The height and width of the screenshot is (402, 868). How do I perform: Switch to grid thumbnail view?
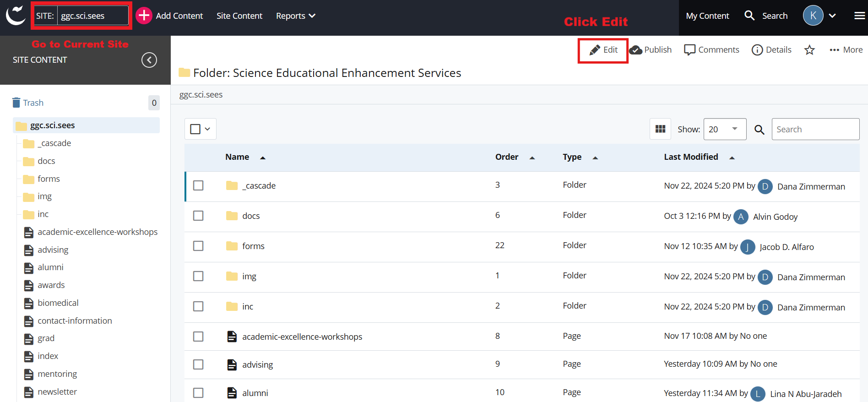[x=660, y=129]
